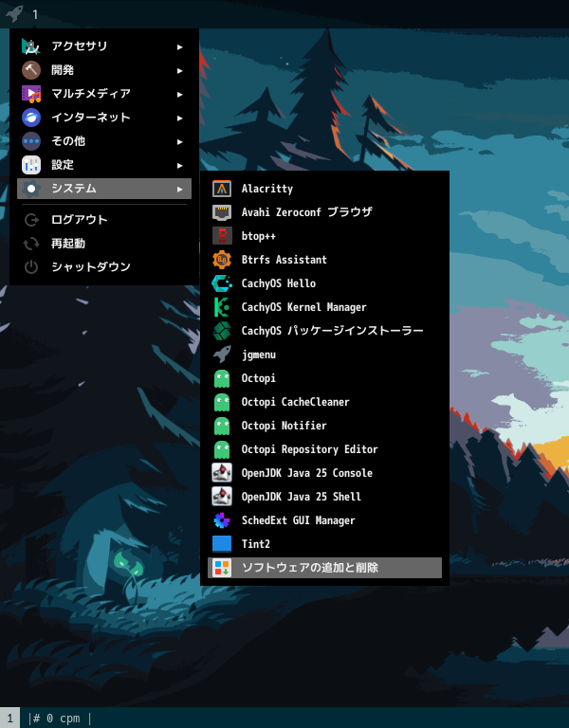The width and height of the screenshot is (569, 728).
Task: Click the CachyOS Kernel Manager icon
Action: pyautogui.click(x=222, y=307)
